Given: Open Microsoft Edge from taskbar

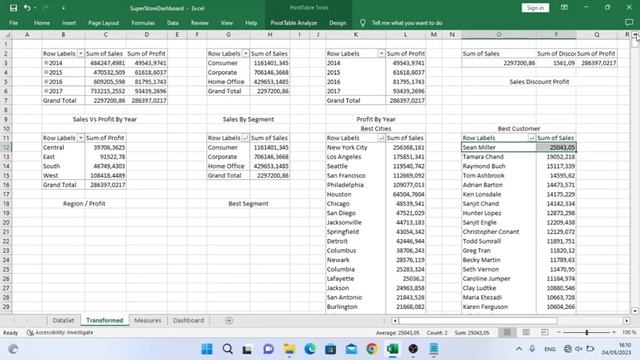Looking at the screenshot, I should click(310, 349).
